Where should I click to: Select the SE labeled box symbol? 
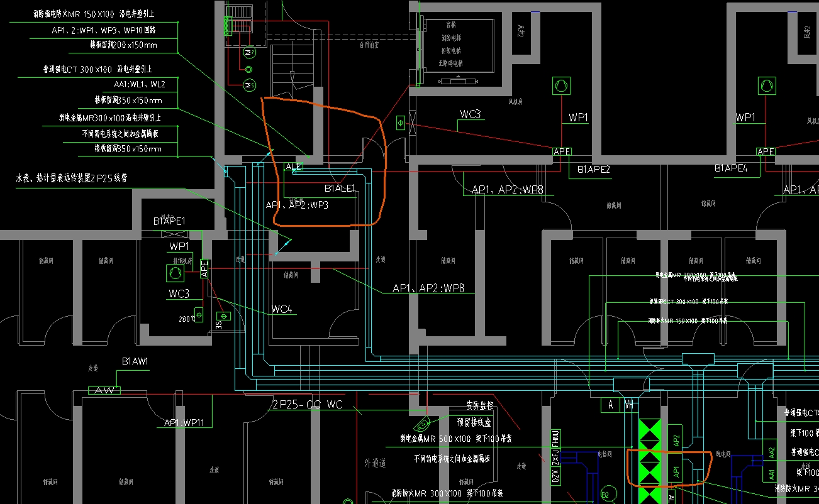point(222,316)
